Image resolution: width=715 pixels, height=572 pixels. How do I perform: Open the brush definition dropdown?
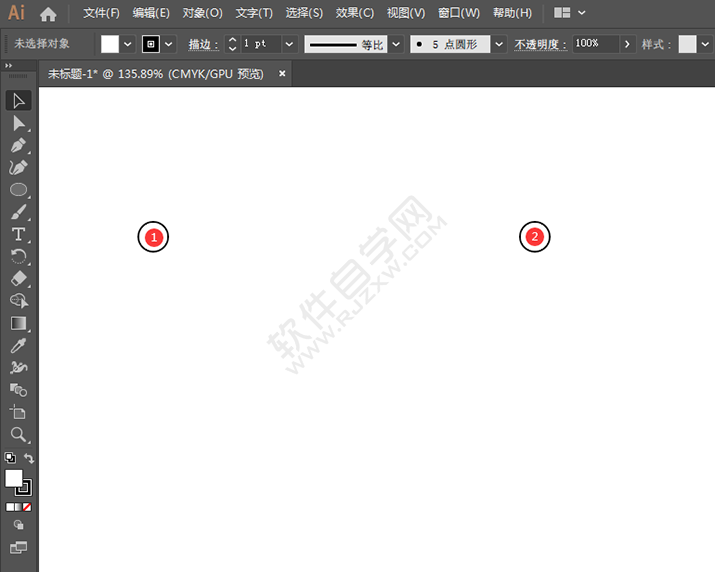click(499, 44)
